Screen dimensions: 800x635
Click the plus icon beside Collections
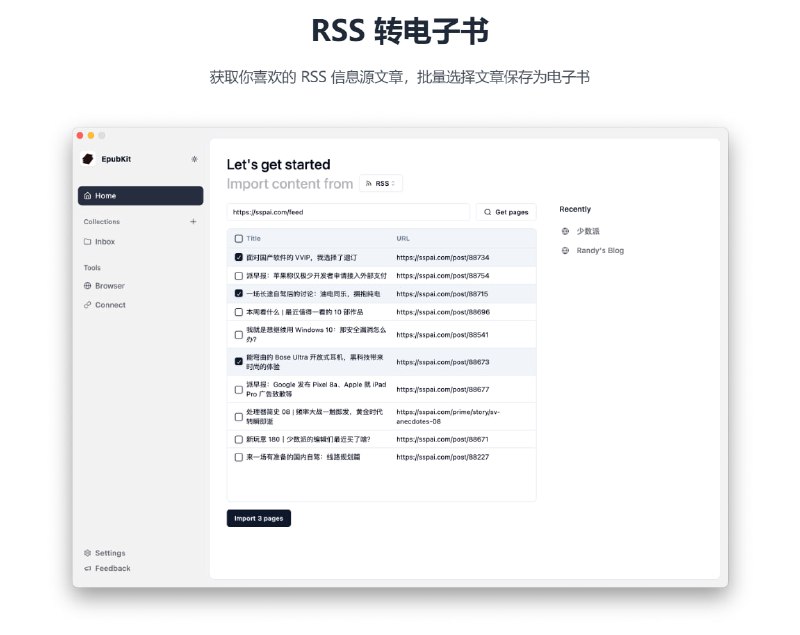coord(193,222)
